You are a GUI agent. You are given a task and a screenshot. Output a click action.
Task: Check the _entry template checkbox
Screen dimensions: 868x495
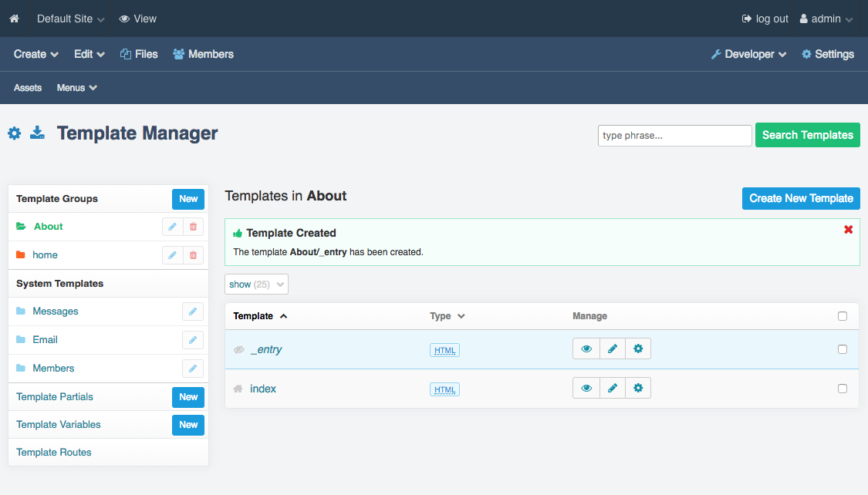click(843, 349)
